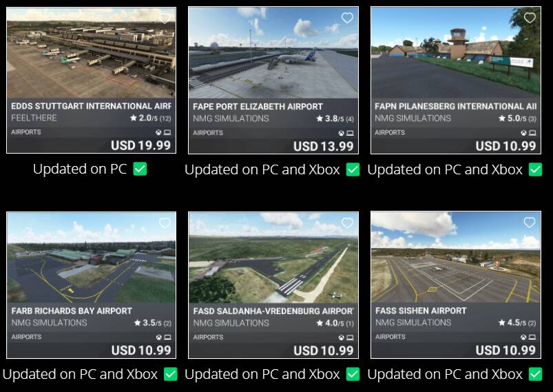Viewport: 553px width, 392px height.
Task: Favorite FASD Saldanha-Vredenburg using heart icon
Action: pos(347,223)
